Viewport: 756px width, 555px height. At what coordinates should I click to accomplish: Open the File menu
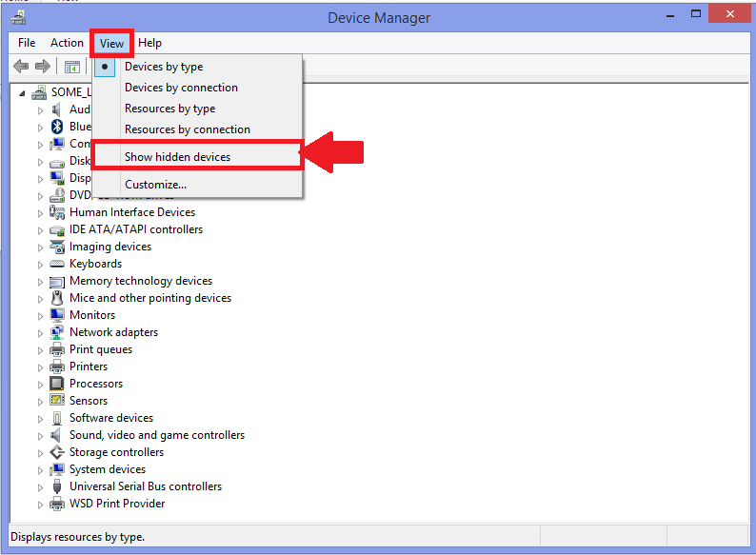click(x=27, y=43)
